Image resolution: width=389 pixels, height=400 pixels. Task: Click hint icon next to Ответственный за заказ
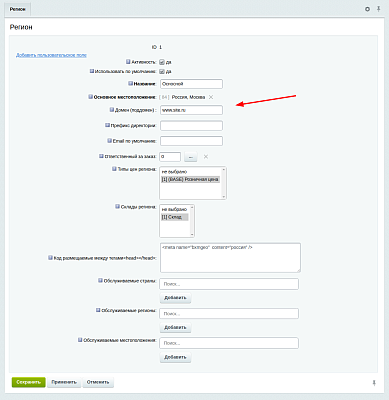click(101, 156)
